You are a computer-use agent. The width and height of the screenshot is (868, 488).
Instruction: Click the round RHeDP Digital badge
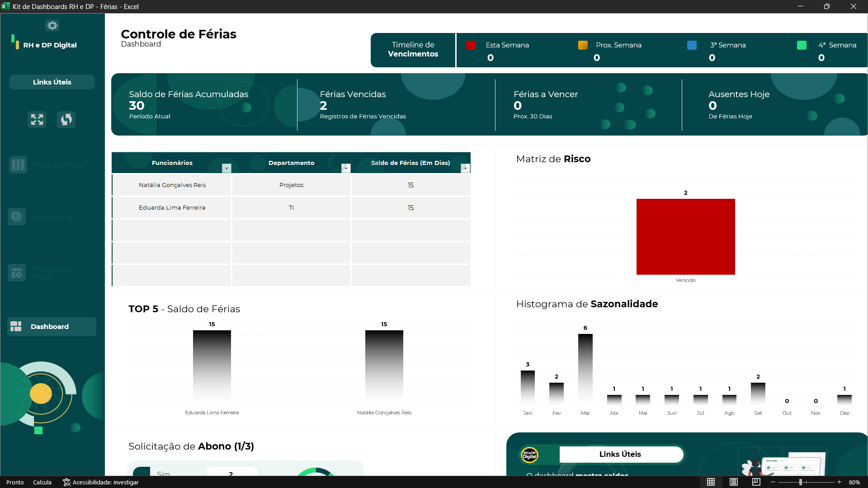pyautogui.click(x=529, y=455)
